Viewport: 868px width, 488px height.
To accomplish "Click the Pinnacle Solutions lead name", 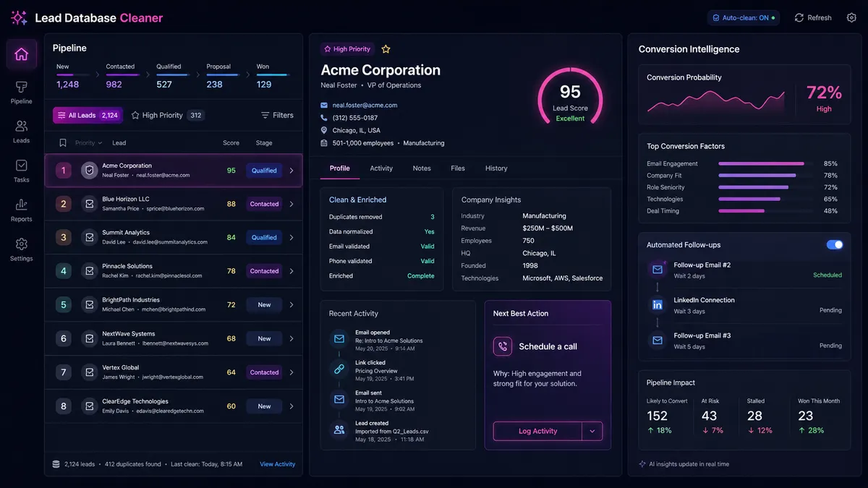I will (127, 266).
